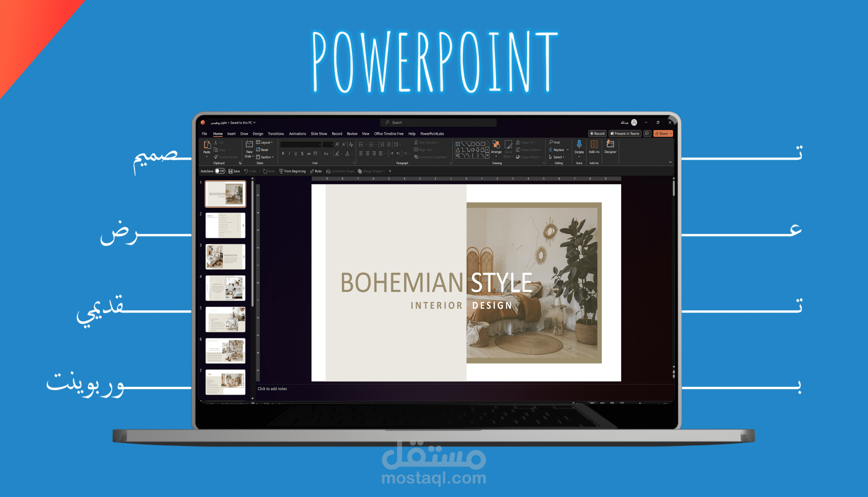Click the Reset slide button

[262, 150]
